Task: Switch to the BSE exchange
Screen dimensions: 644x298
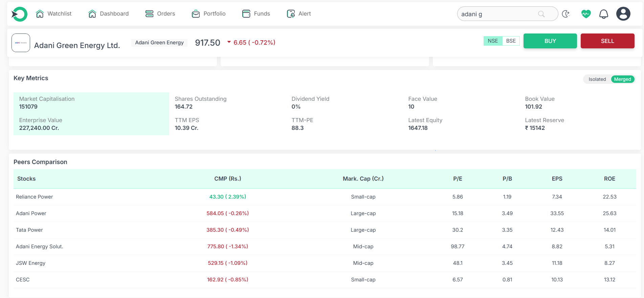Action: [x=511, y=41]
